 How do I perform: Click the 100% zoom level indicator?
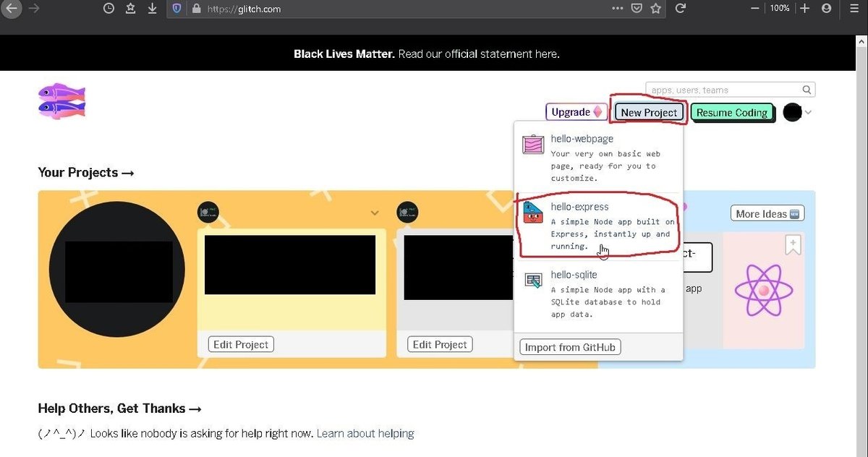pos(780,9)
